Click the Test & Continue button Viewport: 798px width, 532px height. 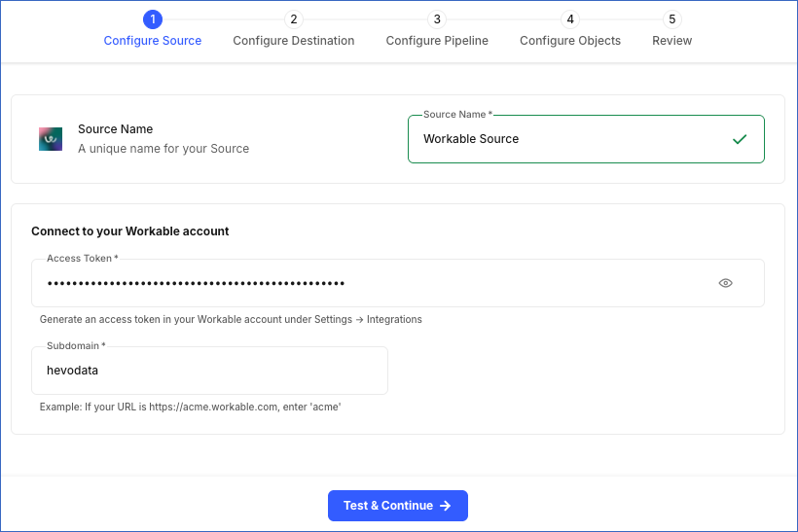397,506
